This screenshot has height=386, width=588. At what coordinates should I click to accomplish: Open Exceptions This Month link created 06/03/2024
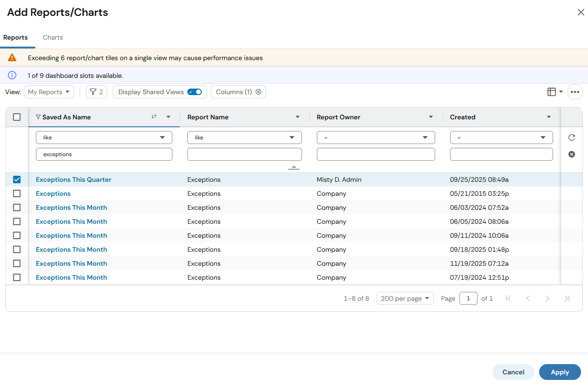[x=71, y=207]
